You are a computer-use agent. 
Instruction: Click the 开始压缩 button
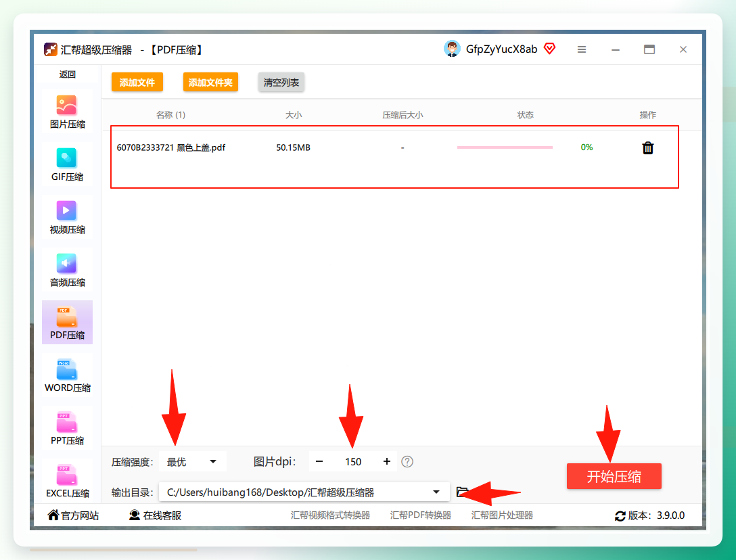pyautogui.click(x=614, y=476)
